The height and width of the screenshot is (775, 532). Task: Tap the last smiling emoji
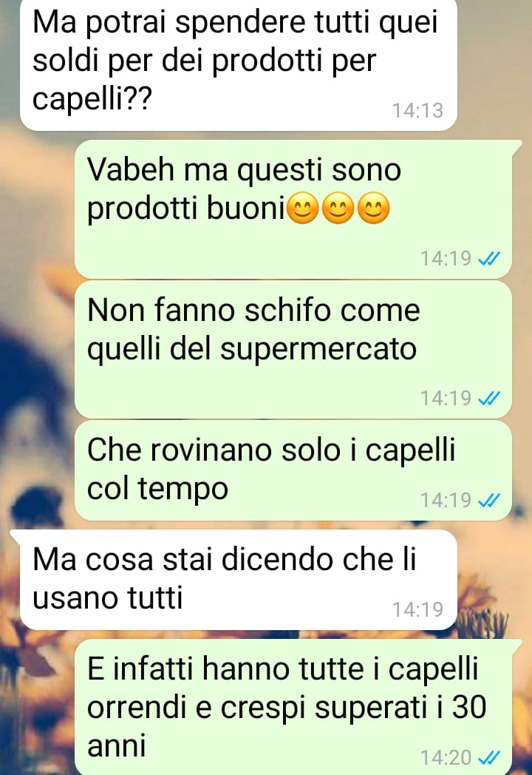373,208
